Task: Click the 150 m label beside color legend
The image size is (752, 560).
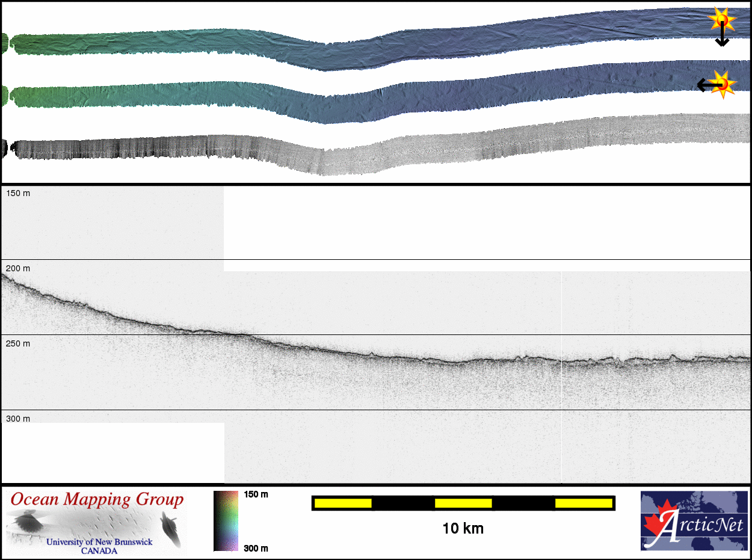Action: [x=256, y=494]
